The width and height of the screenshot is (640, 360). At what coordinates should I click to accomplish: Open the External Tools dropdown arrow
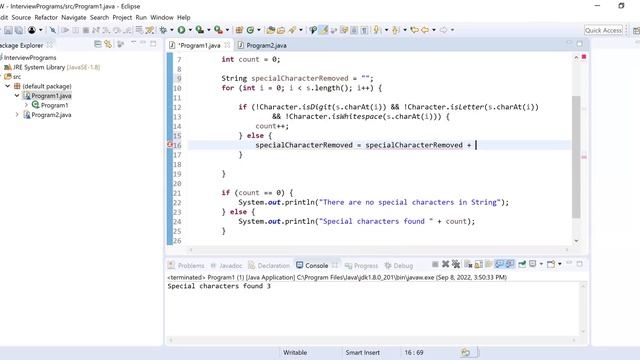pyautogui.click(x=227, y=30)
